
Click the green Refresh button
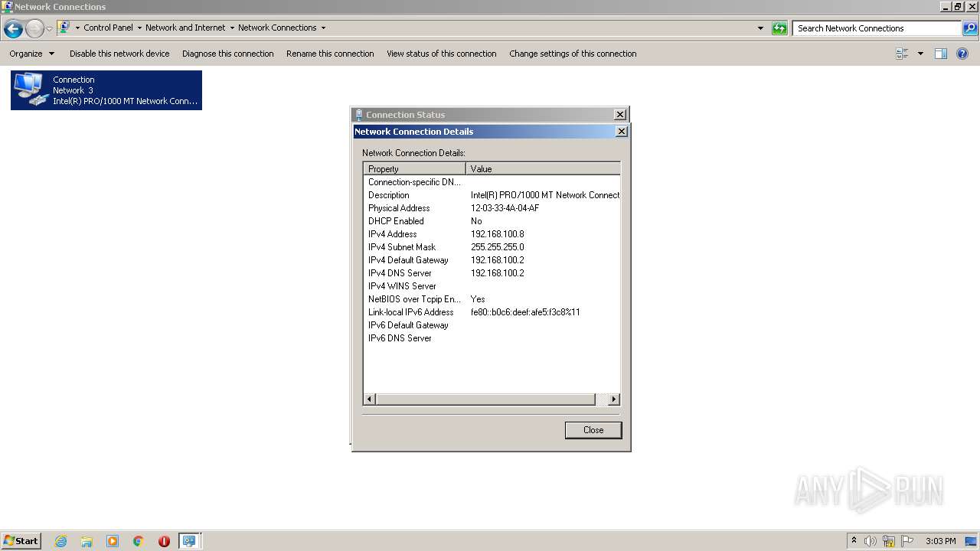tap(779, 28)
